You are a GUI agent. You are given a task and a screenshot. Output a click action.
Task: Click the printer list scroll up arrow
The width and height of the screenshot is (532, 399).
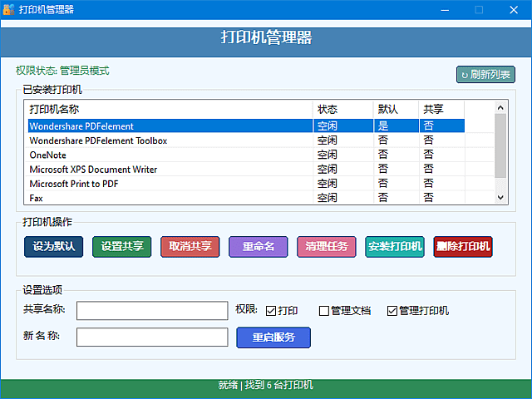tap(500, 107)
